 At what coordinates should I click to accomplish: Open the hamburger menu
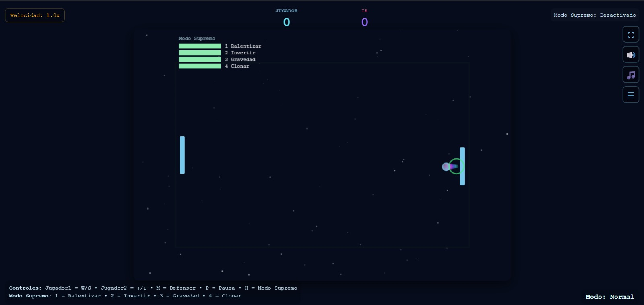point(631,95)
